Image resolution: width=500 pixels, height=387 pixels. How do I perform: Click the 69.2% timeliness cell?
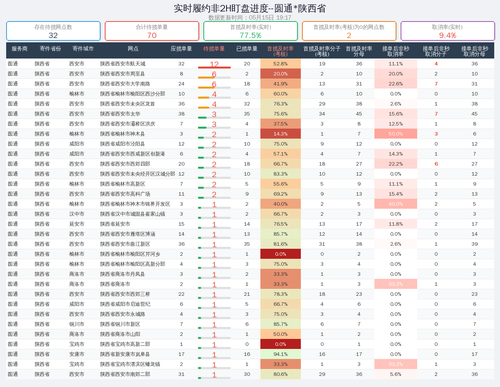(x=280, y=194)
